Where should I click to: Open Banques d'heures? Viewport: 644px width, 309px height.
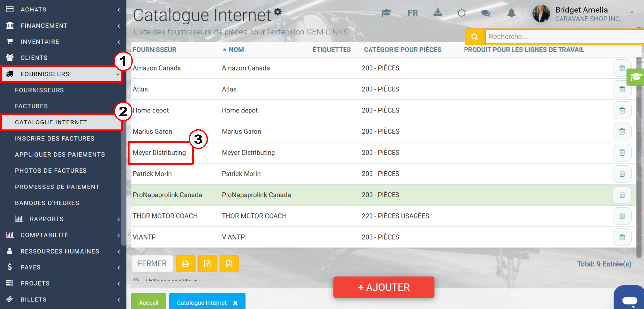(x=47, y=203)
